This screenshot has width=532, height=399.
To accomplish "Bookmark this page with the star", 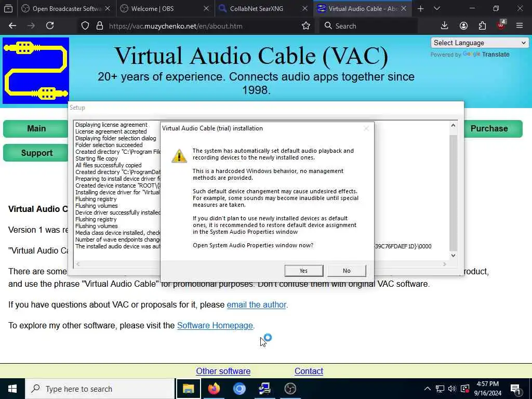I will [x=305, y=26].
